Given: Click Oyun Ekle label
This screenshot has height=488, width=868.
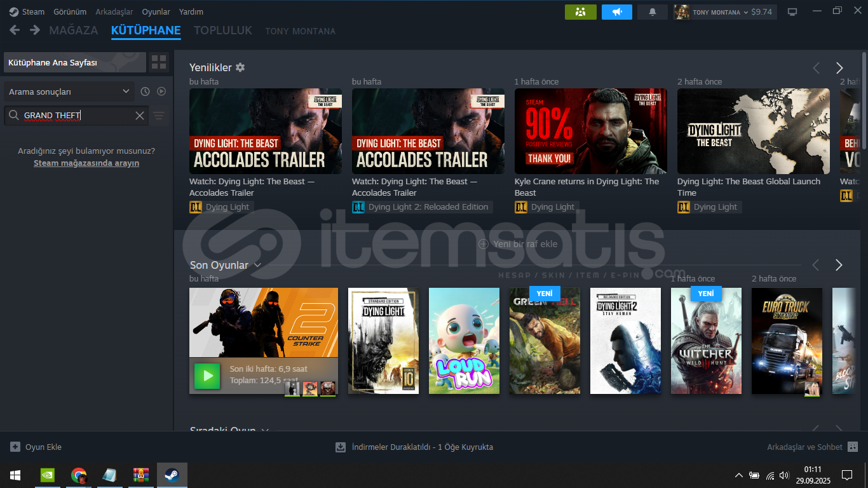Looking at the screenshot, I should click(x=43, y=447).
